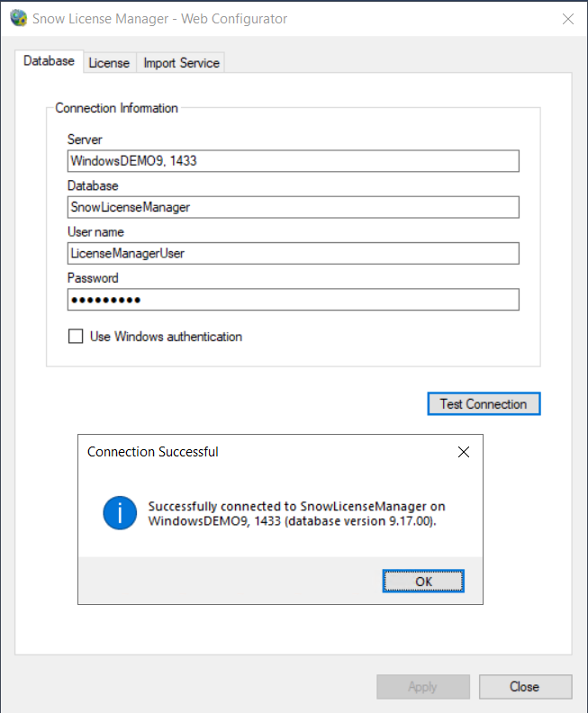Click the greyed-out Apply button
The image size is (588, 713).
coord(422,687)
